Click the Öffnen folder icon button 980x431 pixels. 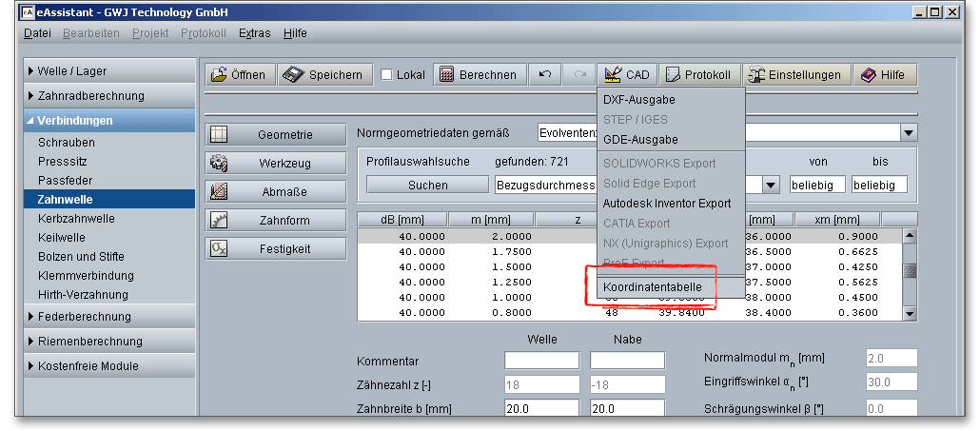pos(239,75)
